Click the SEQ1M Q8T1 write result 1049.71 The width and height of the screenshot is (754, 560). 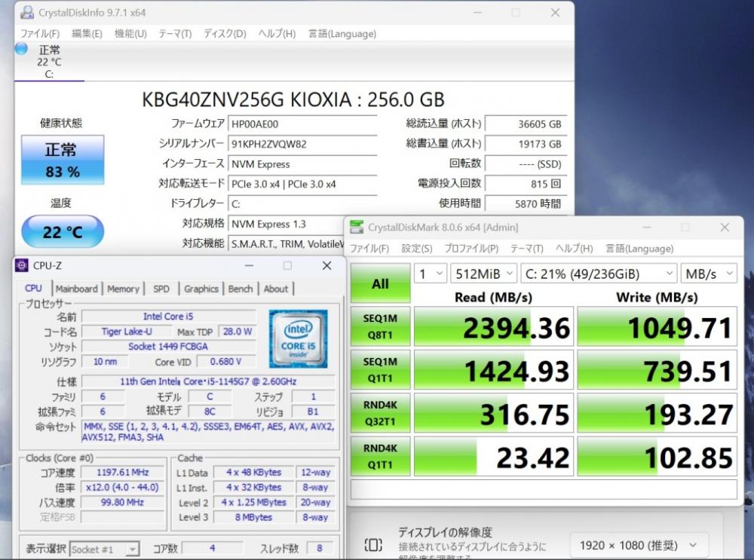coord(657,326)
